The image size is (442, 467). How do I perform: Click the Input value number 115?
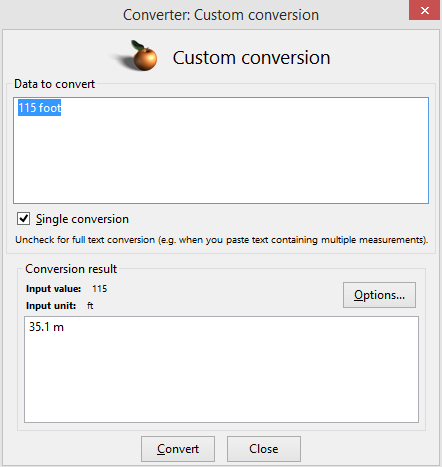pos(100,289)
